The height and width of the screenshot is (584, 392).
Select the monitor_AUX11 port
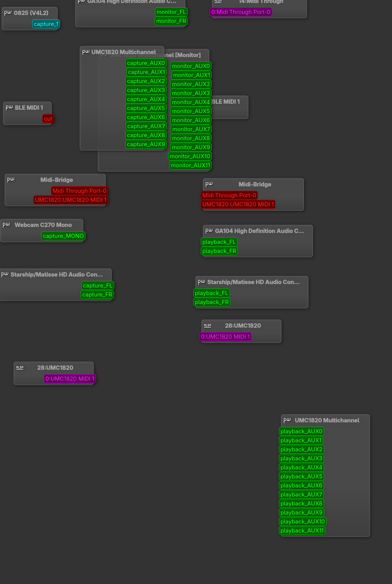(x=190, y=165)
